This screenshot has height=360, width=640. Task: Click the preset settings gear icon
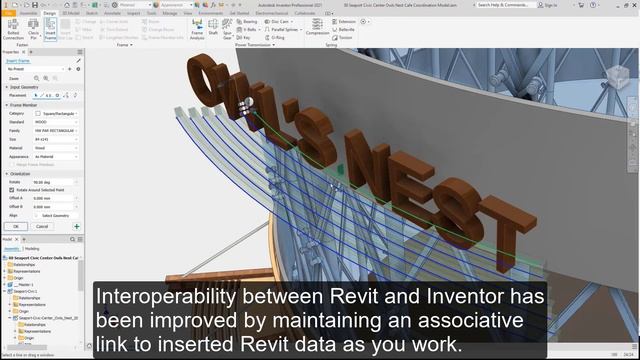[x=78, y=69]
